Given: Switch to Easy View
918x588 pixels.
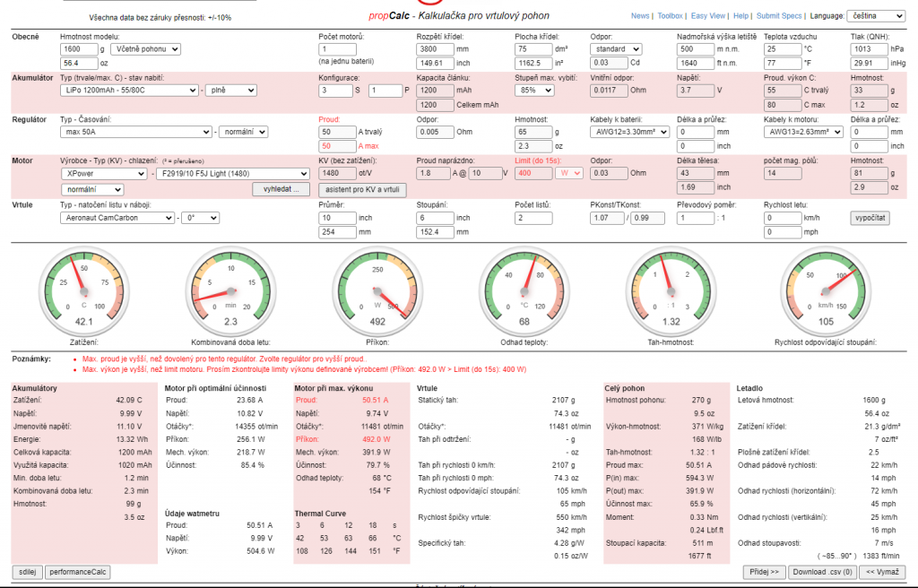Looking at the screenshot, I should coord(708,16).
